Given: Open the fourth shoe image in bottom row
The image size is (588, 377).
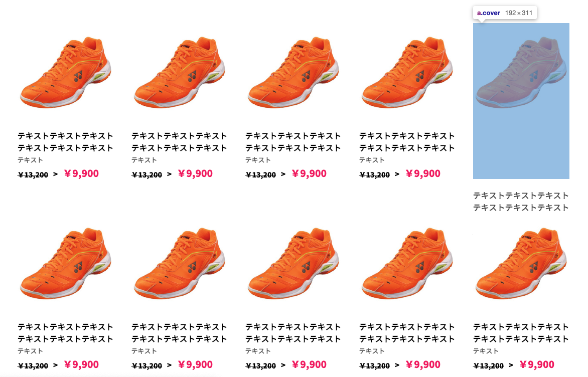Looking at the screenshot, I should tap(407, 263).
